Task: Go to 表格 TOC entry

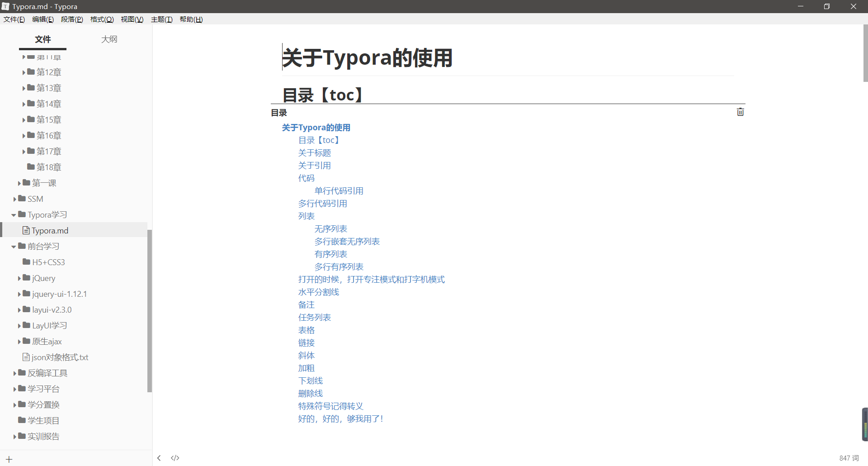Action: coord(307,330)
